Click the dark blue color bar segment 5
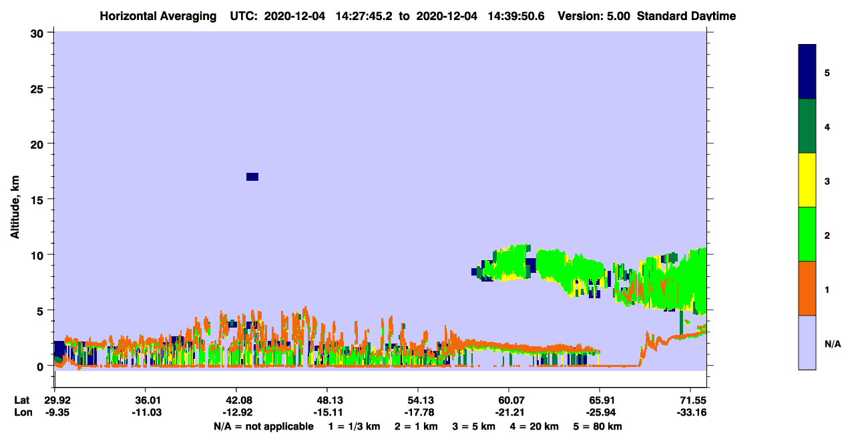This screenshot has height=445, width=868. 807,72
